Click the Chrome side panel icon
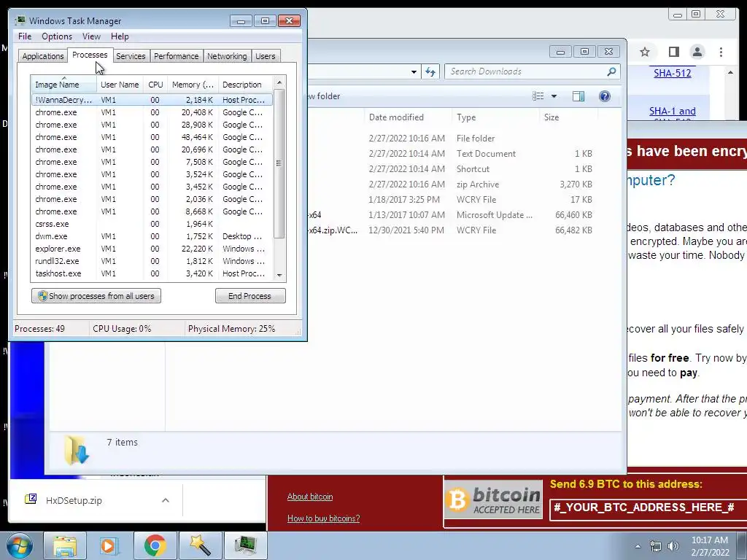 (x=673, y=52)
